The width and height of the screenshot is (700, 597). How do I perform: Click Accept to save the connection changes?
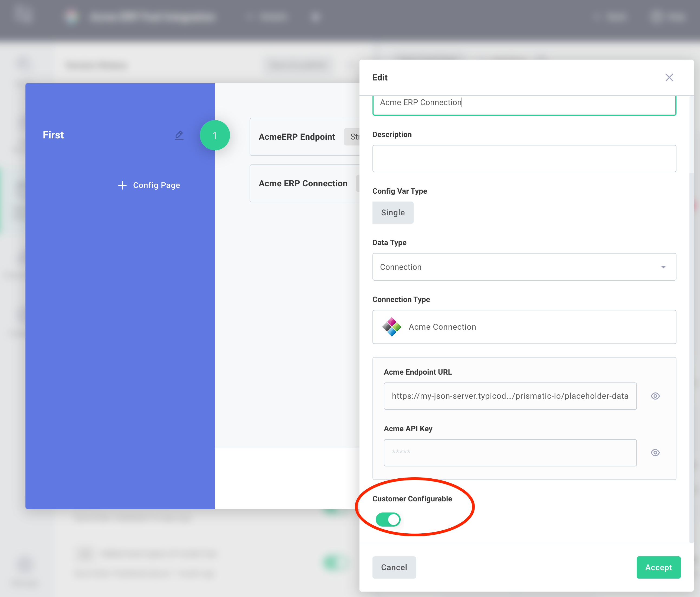click(x=658, y=567)
